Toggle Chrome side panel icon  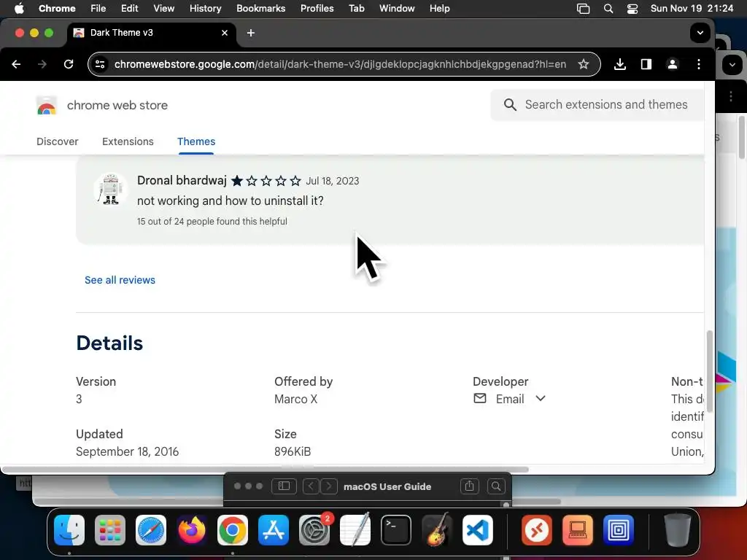point(646,64)
